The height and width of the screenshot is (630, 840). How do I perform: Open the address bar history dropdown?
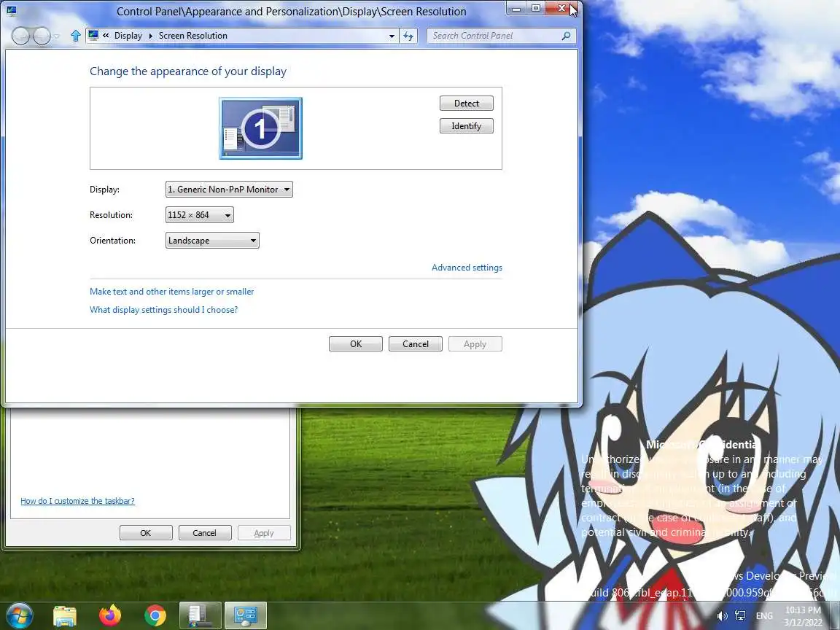click(392, 36)
